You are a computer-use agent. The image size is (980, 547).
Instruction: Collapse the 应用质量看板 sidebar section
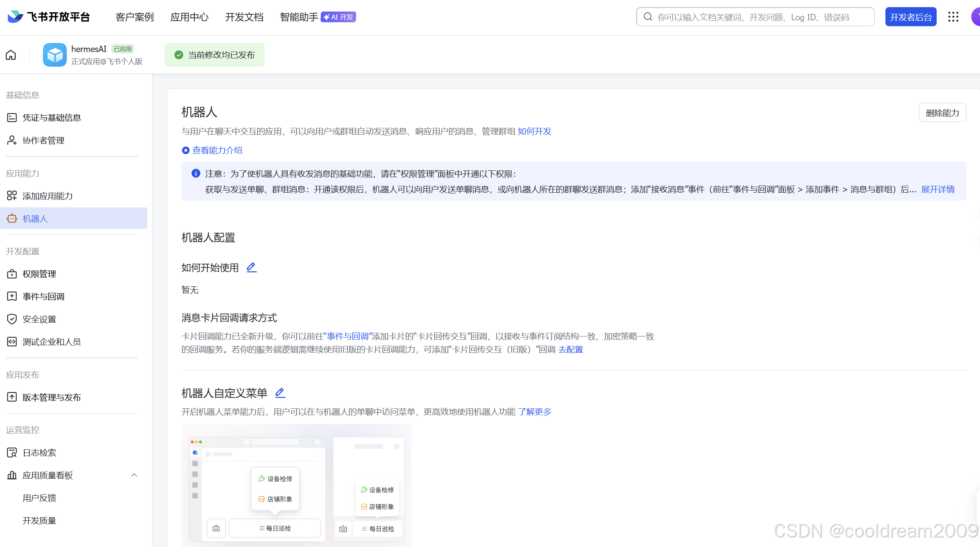[134, 475]
